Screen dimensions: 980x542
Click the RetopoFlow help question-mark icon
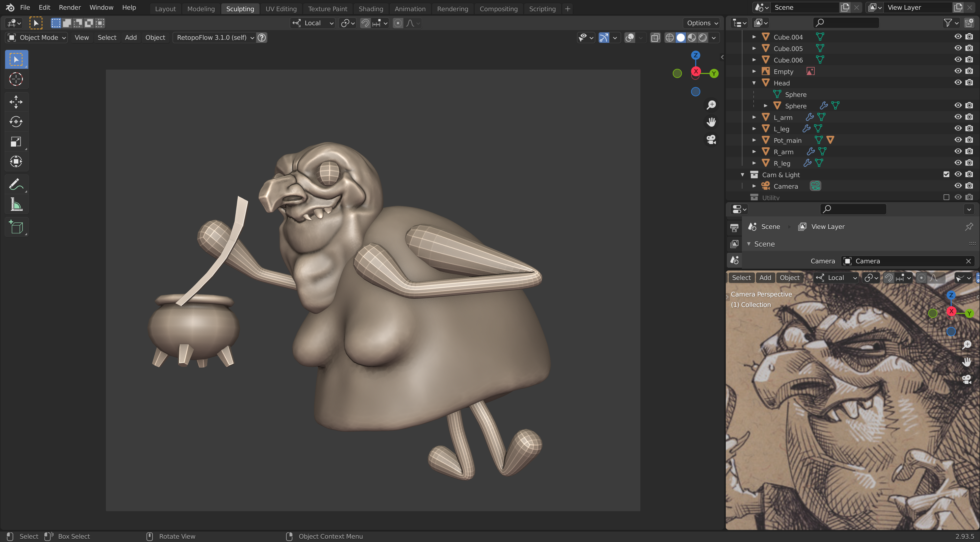pyautogui.click(x=262, y=37)
